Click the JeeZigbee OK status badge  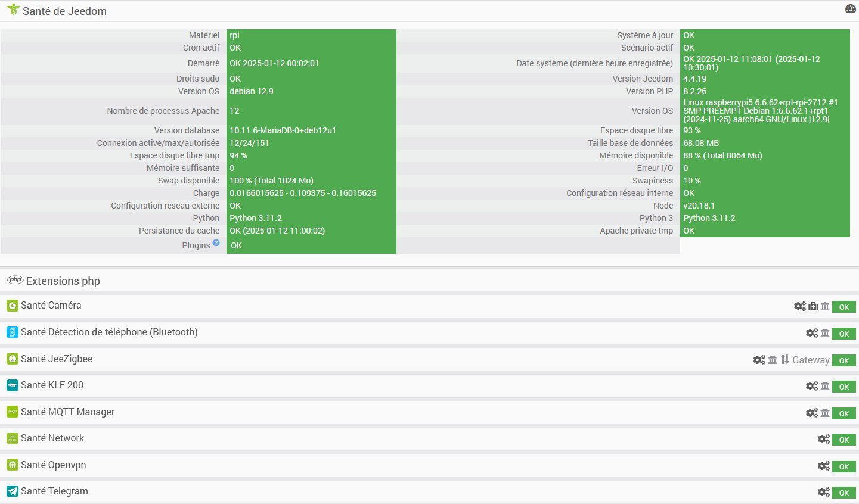click(844, 360)
